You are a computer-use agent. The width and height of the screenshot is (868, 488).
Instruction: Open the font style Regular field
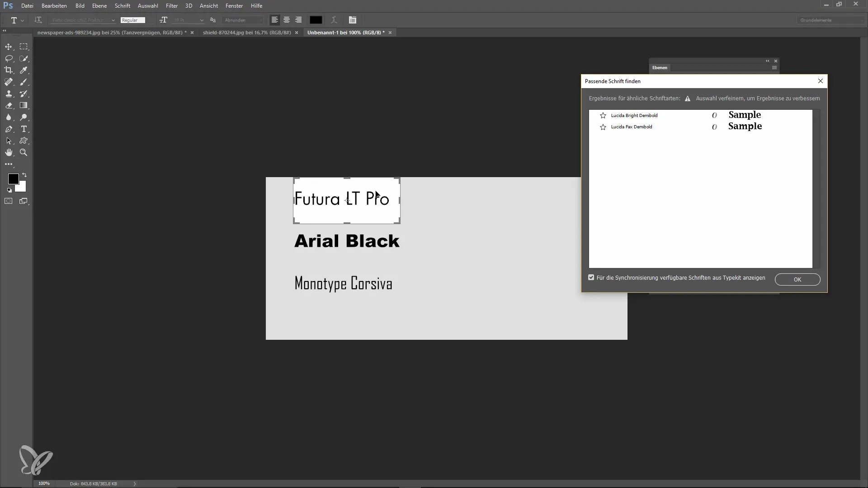[133, 20]
